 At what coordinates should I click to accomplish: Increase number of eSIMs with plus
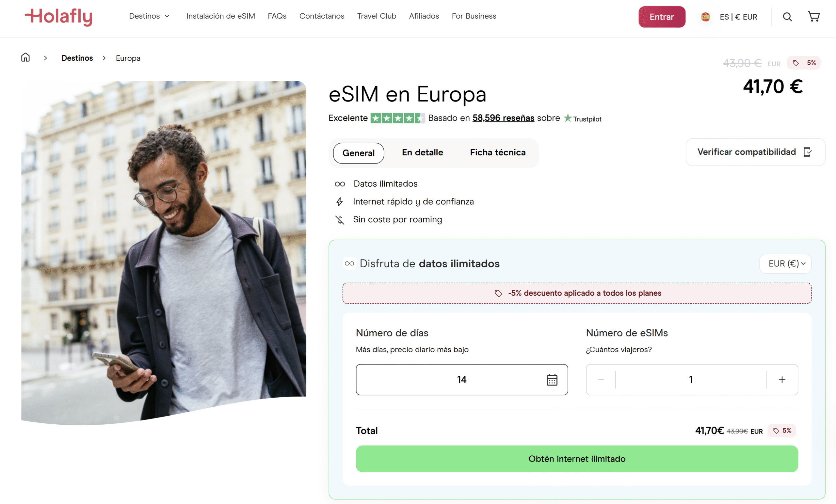click(782, 380)
